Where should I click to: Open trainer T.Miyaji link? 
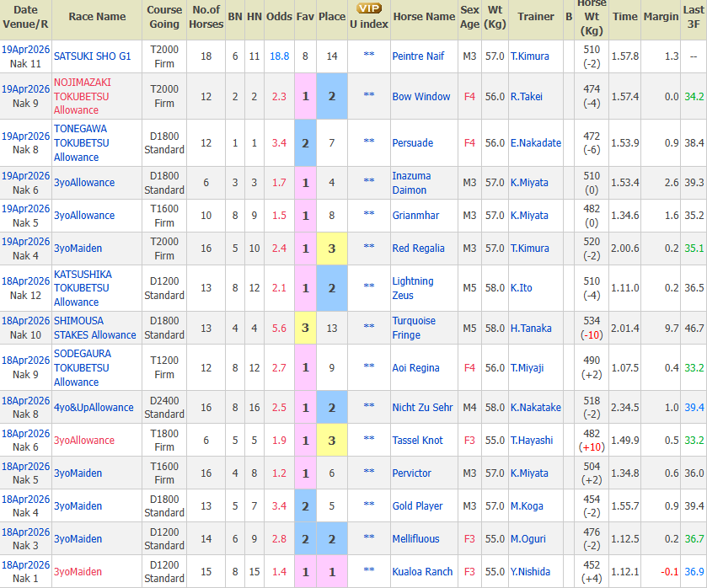point(528,368)
